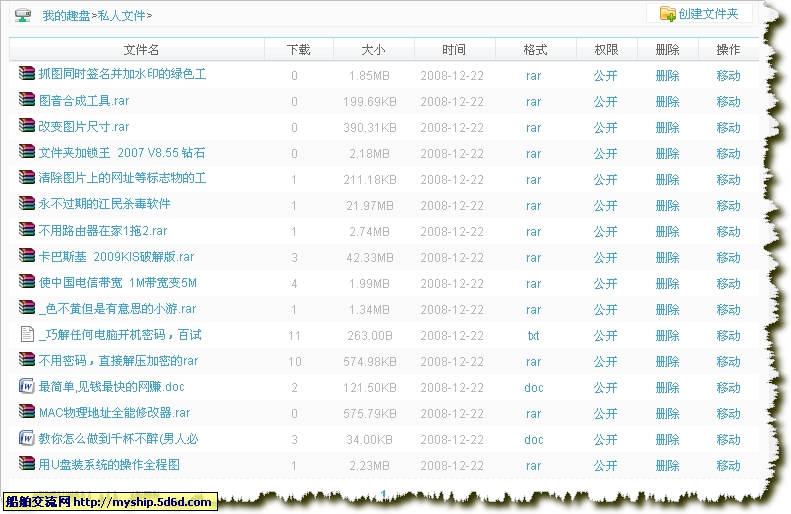Click the 删除 column header
The width and height of the screenshot is (791, 514).
click(x=667, y=49)
